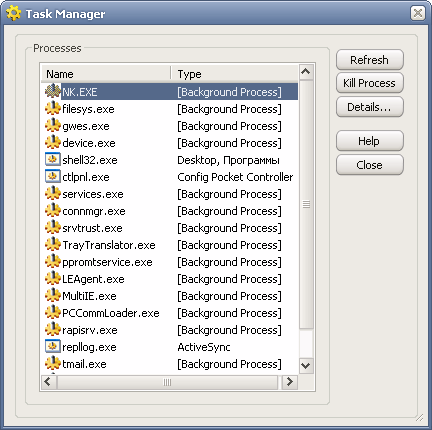
Task: Click the shell32.exe window icon
Action: pyautogui.click(x=53, y=159)
